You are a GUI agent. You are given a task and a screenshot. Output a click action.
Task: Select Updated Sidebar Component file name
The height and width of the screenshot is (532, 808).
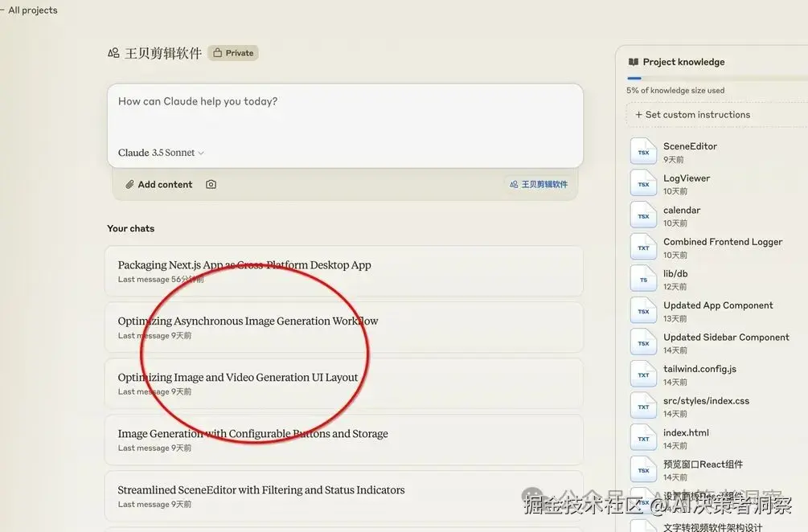pyautogui.click(x=726, y=338)
